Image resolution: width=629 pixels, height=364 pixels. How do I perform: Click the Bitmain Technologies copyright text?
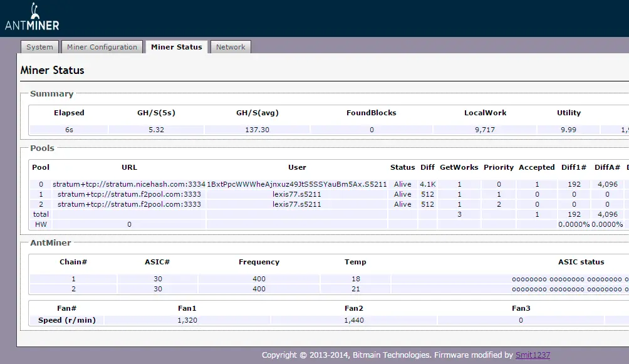pos(346,355)
